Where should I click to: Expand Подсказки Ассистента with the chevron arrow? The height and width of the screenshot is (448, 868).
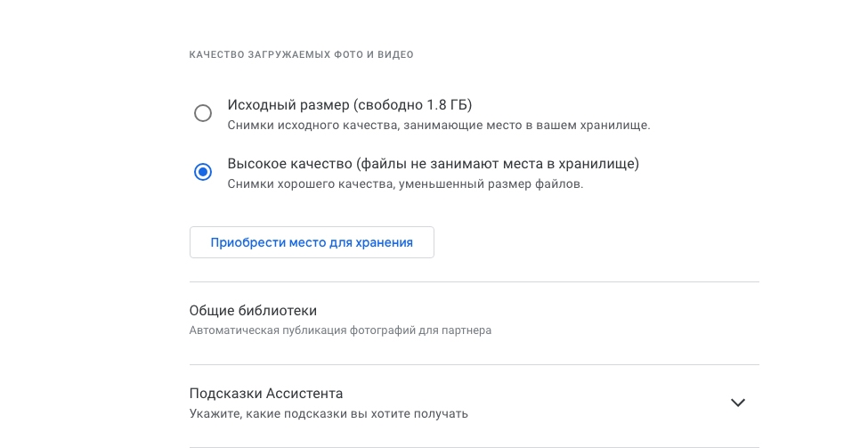click(x=738, y=403)
